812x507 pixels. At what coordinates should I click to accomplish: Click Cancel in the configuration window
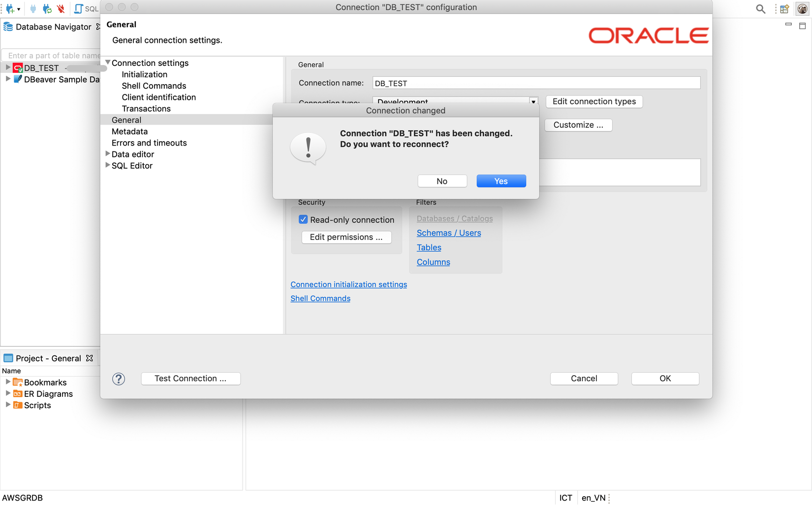click(584, 379)
